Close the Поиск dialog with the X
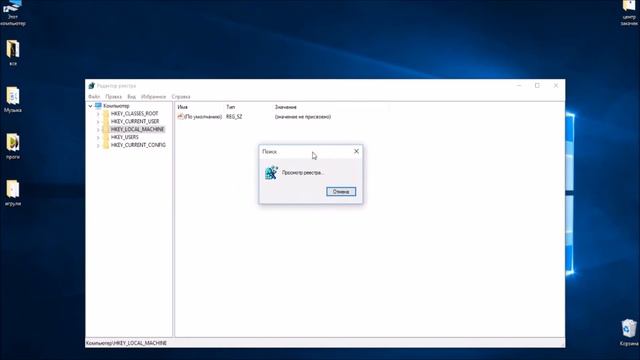Viewport: 640px width, 360px height. click(356, 151)
